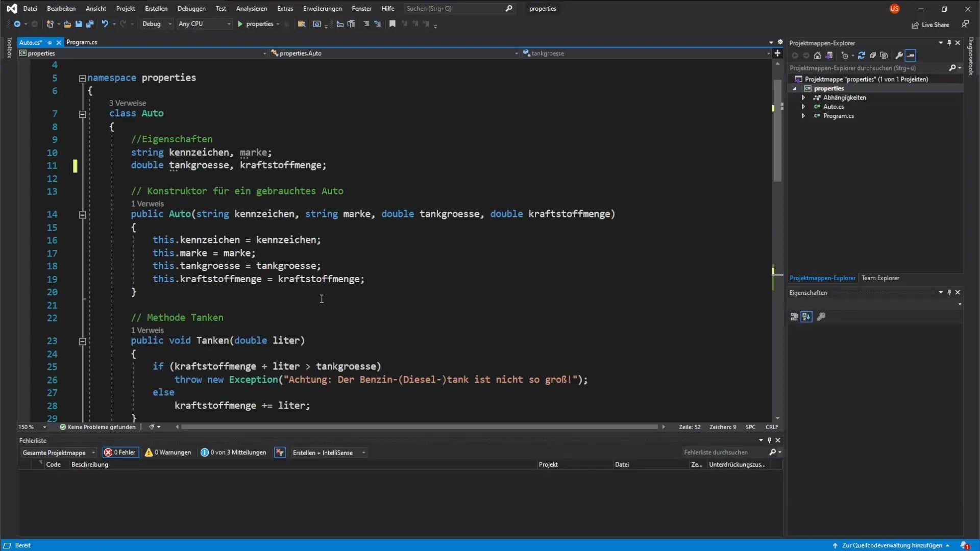Toggle the 0 Fehler filter
Screen dimensions: 980x551
click(120, 453)
